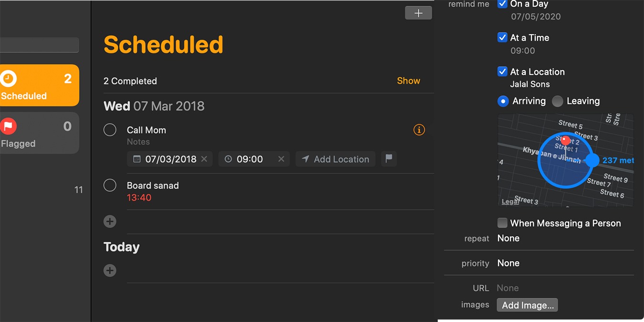Click the flag icon on Call Mom's tag row

click(388, 159)
